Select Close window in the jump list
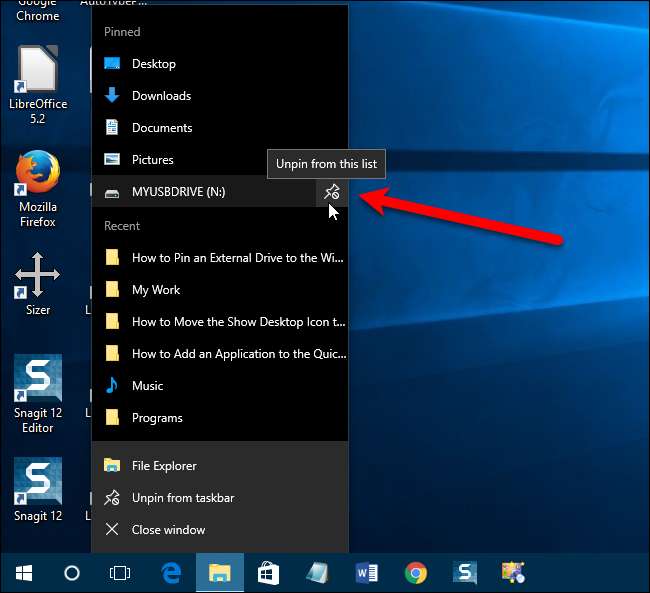650x593 pixels. [168, 530]
